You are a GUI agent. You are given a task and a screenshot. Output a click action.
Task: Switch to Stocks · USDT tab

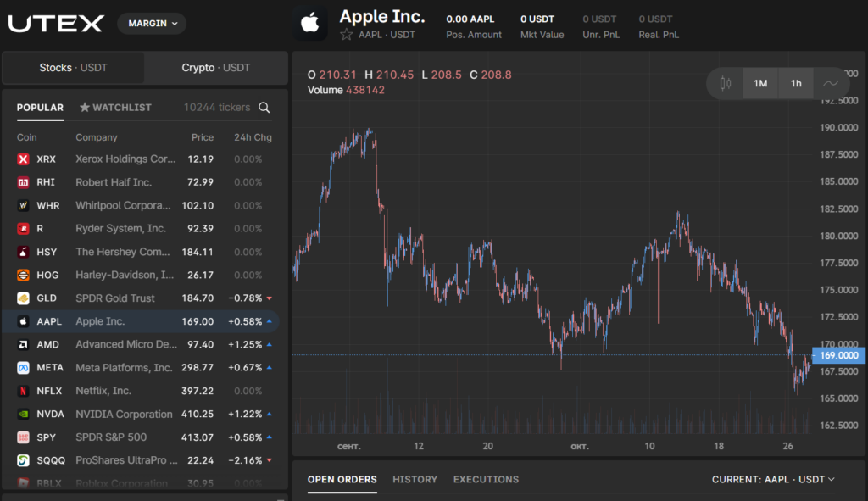pos(73,68)
